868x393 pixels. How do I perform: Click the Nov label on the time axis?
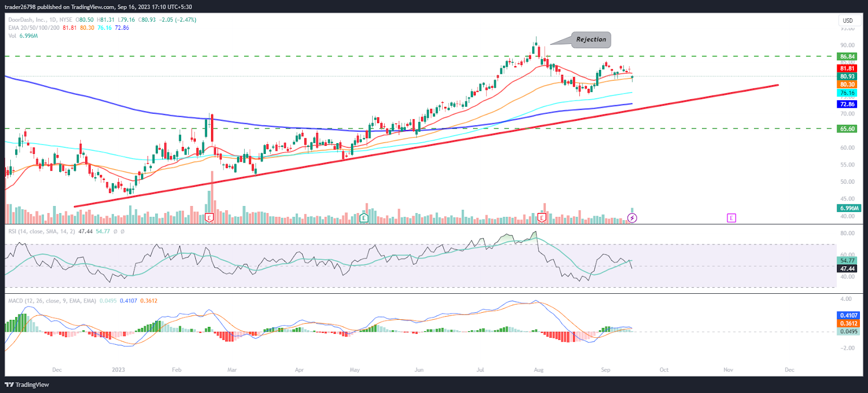(x=729, y=370)
